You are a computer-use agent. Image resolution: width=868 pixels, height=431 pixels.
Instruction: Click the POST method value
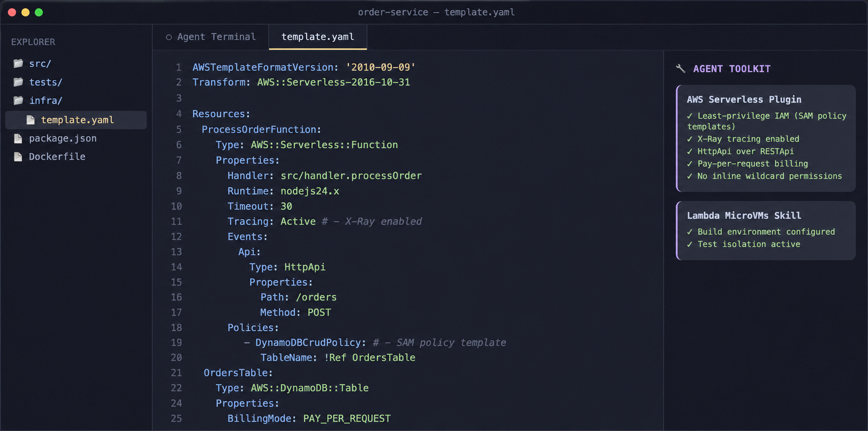click(x=319, y=312)
